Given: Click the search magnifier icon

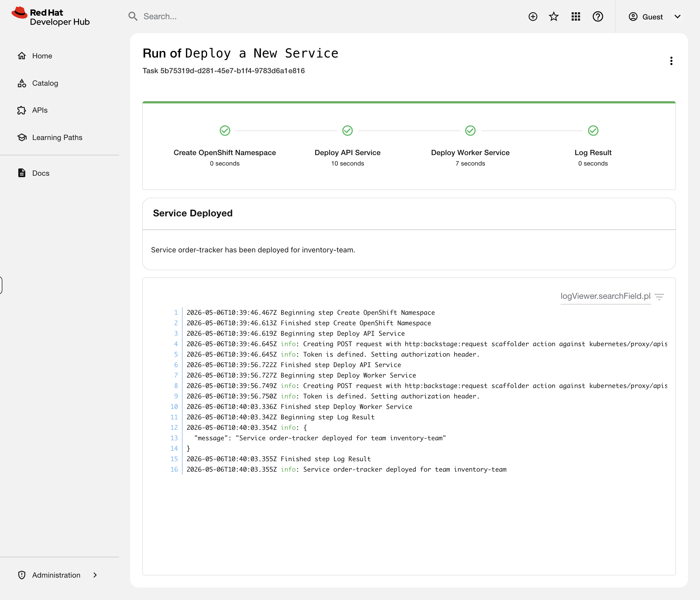Looking at the screenshot, I should click(x=133, y=16).
